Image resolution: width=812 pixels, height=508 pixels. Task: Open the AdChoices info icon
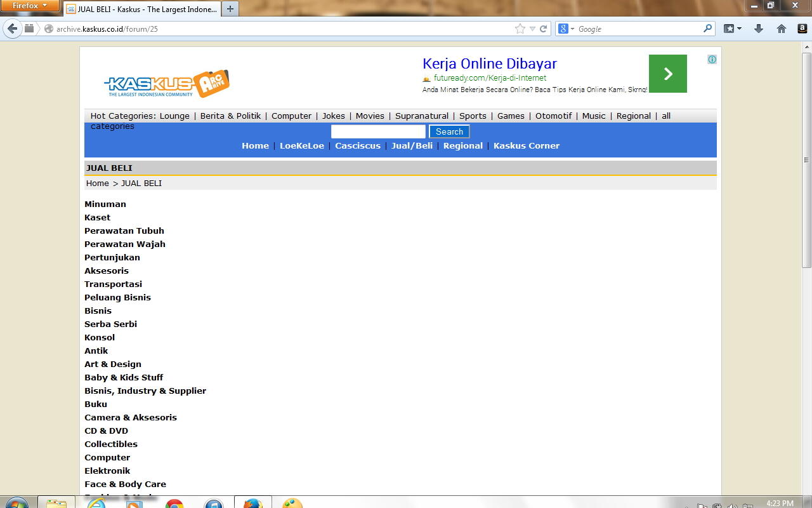[712, 59]
